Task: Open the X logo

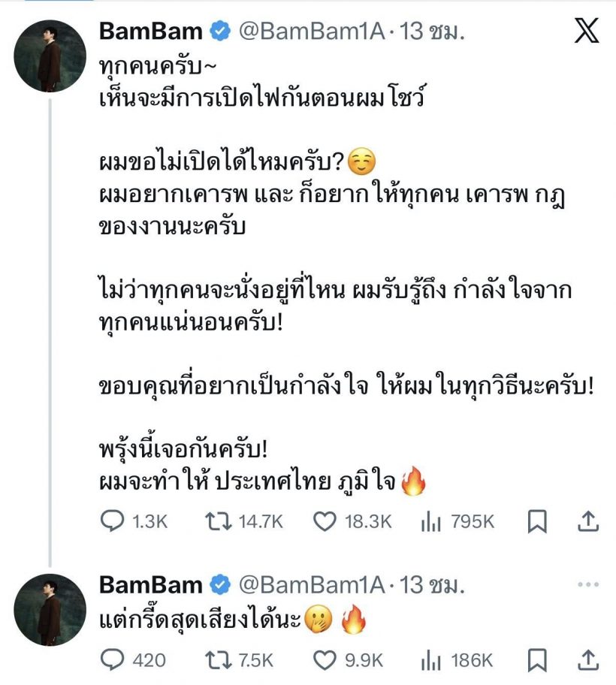Action: coord(585,29)
